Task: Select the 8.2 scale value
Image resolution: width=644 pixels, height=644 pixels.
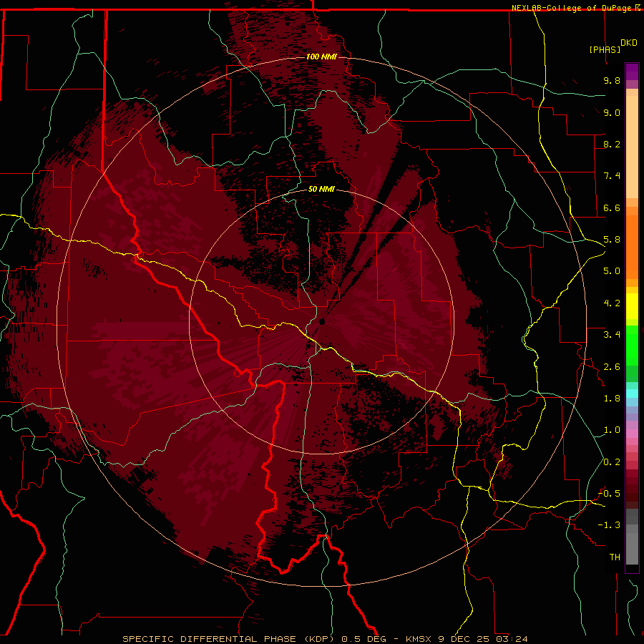Action: [612, 144]
